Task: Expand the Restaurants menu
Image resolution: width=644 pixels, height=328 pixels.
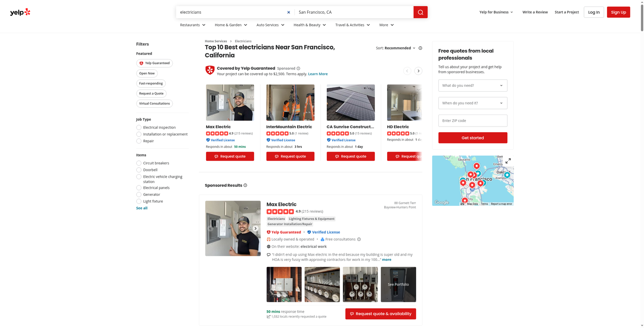Action: click(193, 25)
